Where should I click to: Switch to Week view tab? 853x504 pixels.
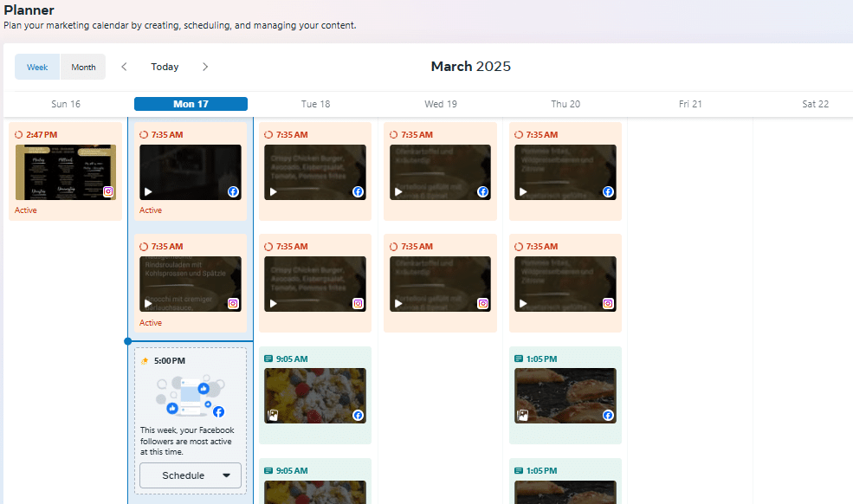[x=37, y=67]
